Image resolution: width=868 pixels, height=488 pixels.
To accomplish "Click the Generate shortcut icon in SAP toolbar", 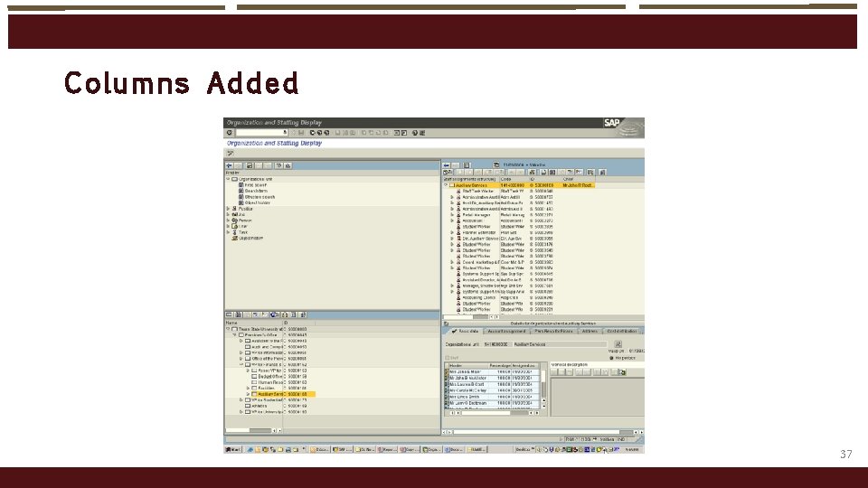I will [404, 133].
